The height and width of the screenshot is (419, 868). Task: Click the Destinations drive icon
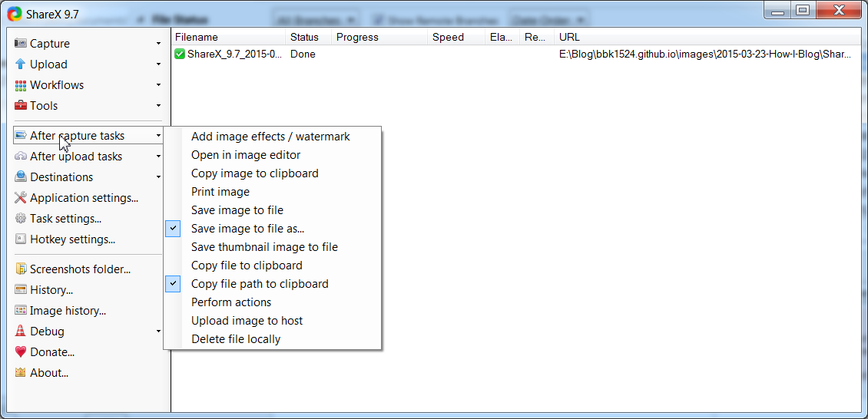point(21,177)
